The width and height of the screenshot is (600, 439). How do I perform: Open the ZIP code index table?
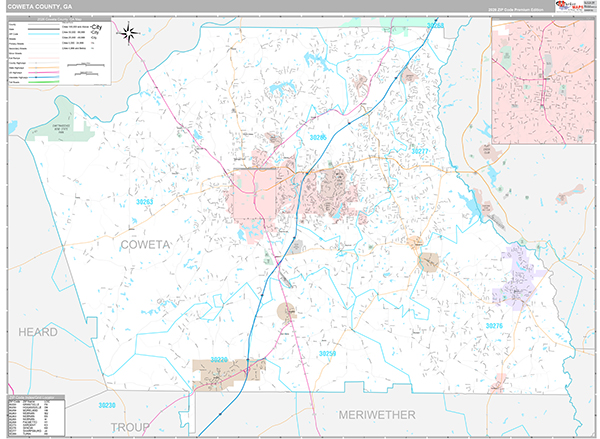point(36,416)
